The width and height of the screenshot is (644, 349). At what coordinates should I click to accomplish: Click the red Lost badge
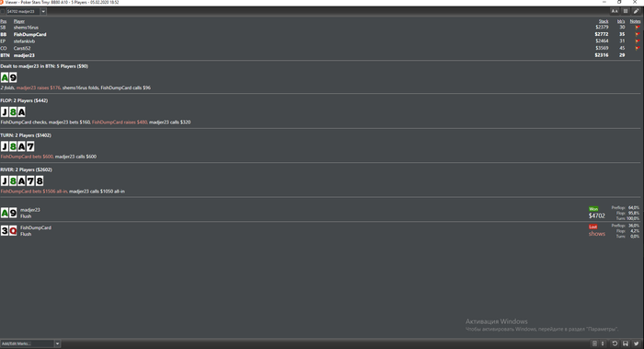[x=592, y=227]
